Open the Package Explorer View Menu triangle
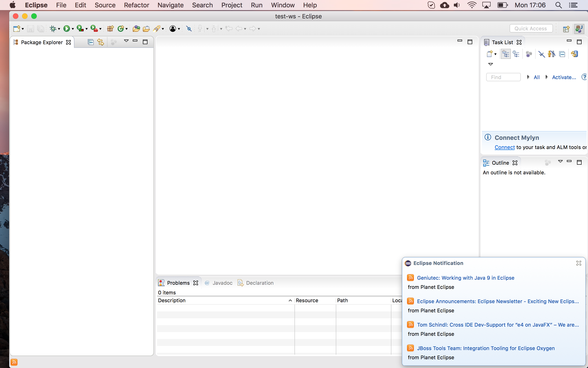 126,41
